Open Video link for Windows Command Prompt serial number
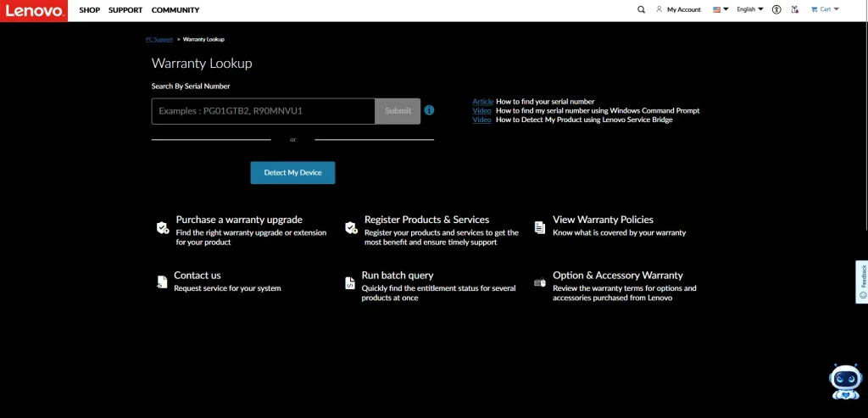Image resolution: width=868 pixels, height=418 pixels. pos(481,110)
